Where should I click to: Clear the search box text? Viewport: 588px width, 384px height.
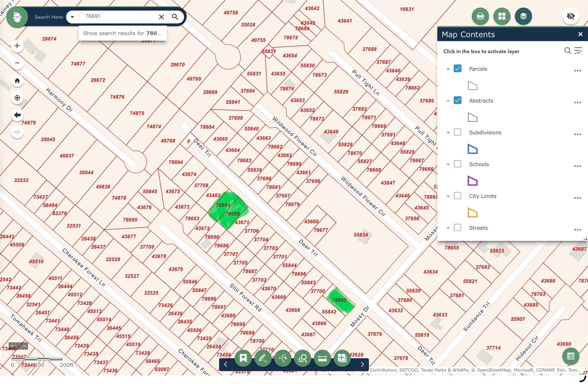pos(161,17)
